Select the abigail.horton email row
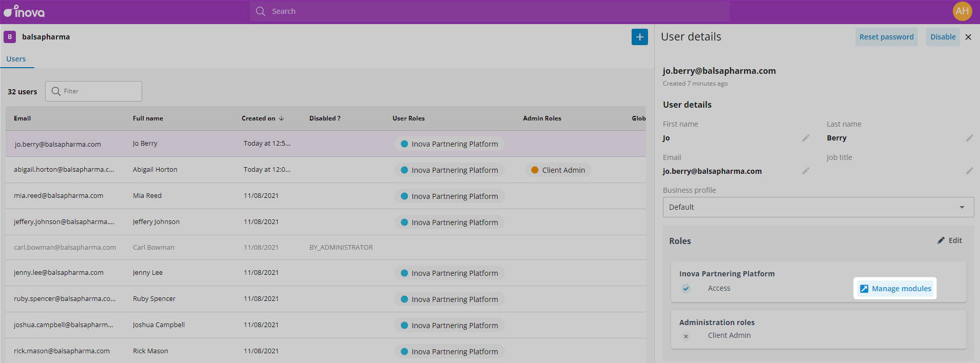This screenshot has width=980, height=363. 326,170
